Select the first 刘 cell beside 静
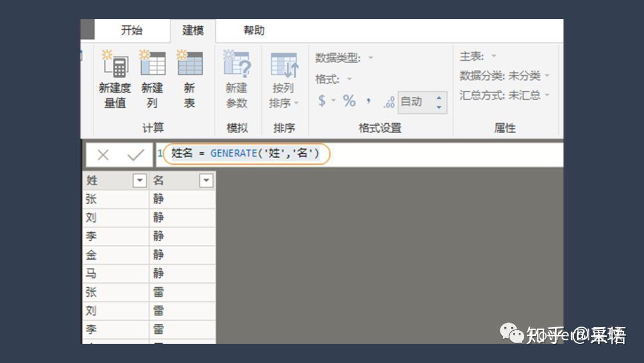Screen dimensions: 644x363 pyautogui.click(x=116, y=217)
